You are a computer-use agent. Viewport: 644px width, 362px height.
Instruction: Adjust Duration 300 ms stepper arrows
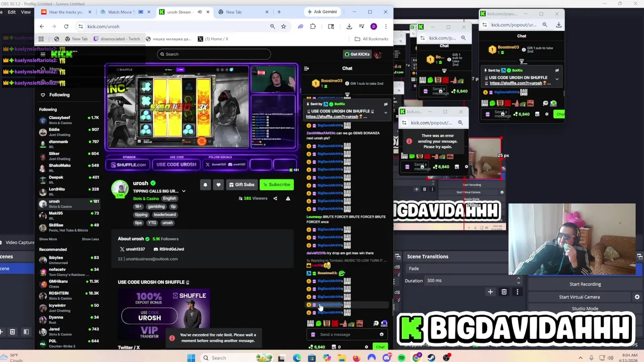[x=519, y=281]
